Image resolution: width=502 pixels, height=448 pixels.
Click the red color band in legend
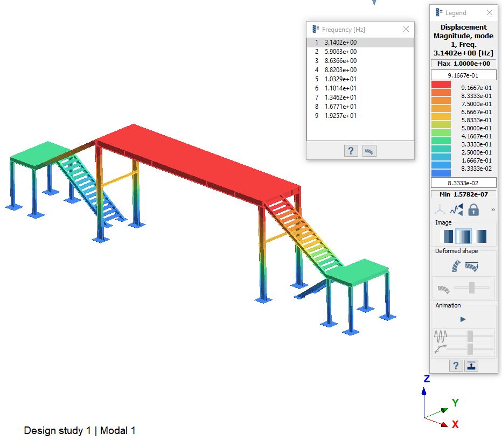point(441,85)
